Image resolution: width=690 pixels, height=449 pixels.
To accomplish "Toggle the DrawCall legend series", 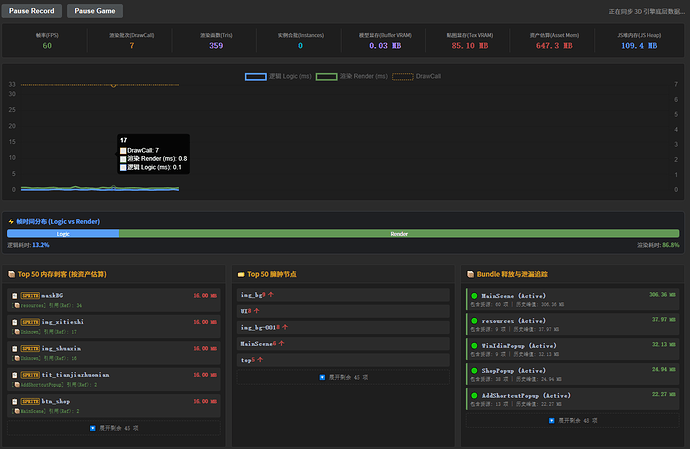I will pyautogui.click(x=416, y=77).
